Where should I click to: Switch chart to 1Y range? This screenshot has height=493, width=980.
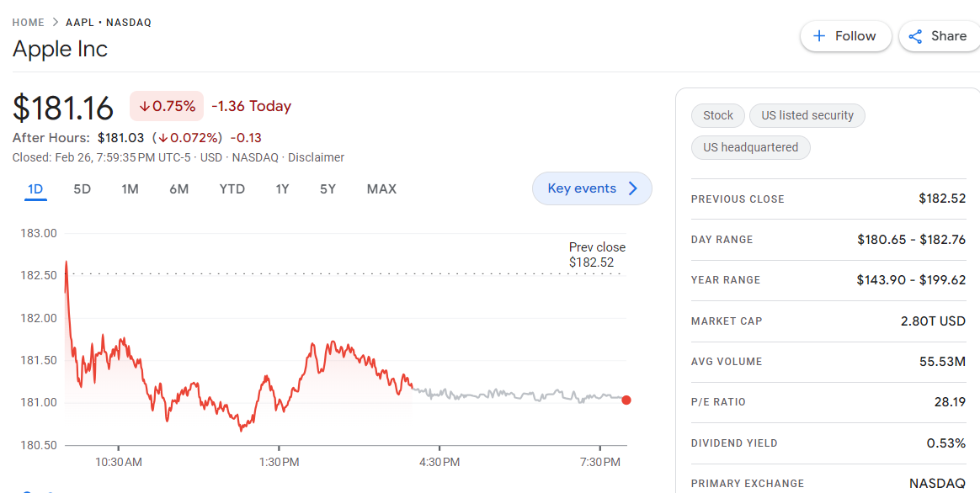(x=283, y=188)
